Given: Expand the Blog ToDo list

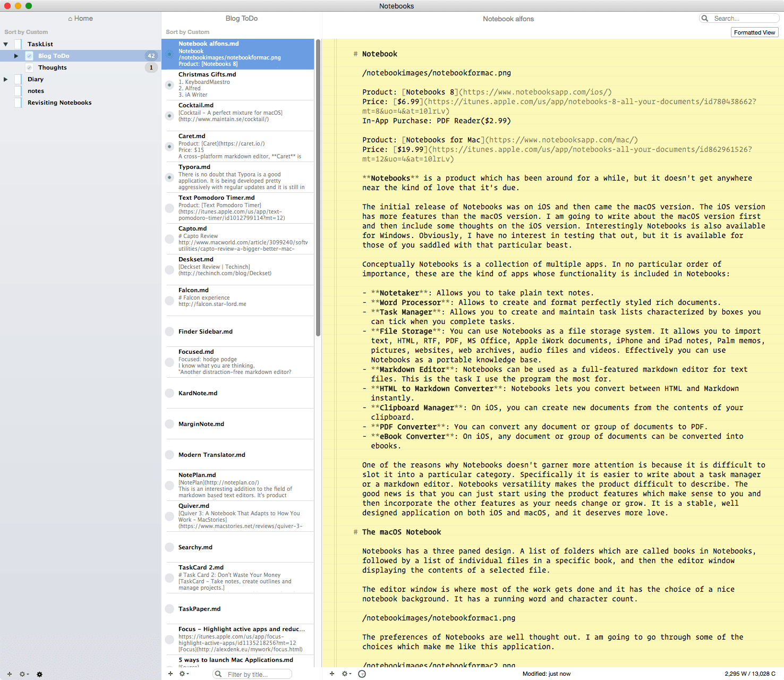Looking at the screenshot, I should pyautogui.click(x=16, y=56).
